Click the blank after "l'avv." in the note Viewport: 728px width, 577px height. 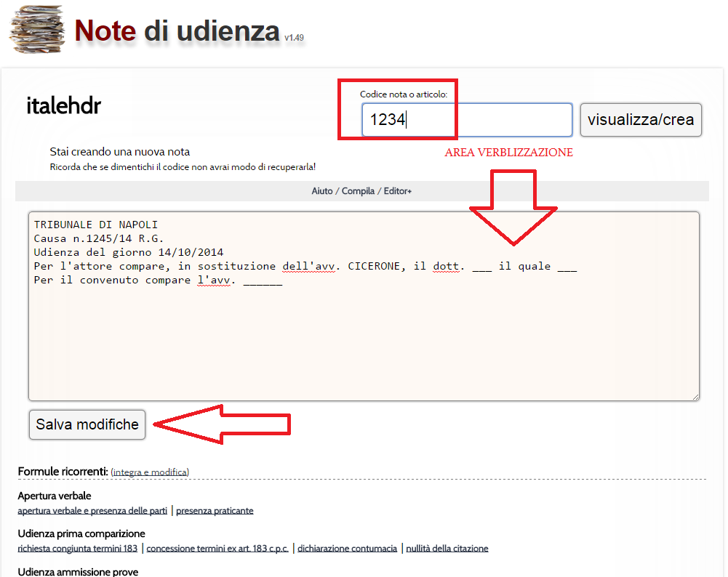pos(263,281)
